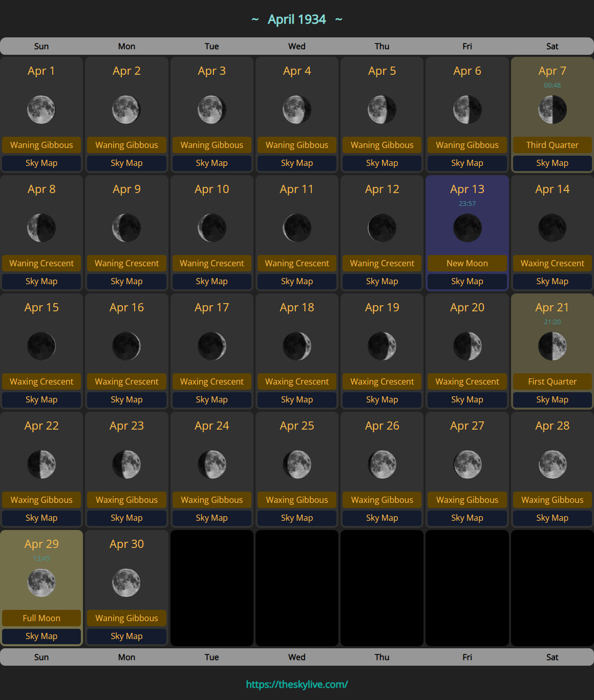The image size is (594, 700).
Task: Click the First Quarter moon image on Apr 21
Action: [553, 346]
